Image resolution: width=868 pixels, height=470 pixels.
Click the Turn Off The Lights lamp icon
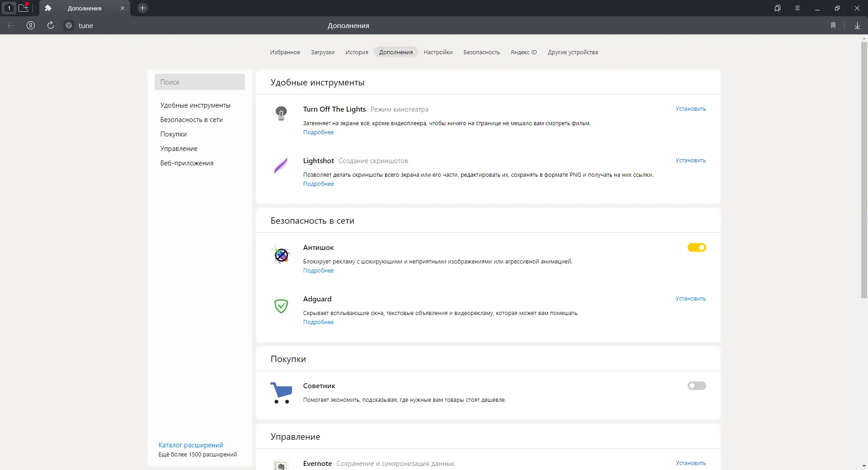(281, 113)
